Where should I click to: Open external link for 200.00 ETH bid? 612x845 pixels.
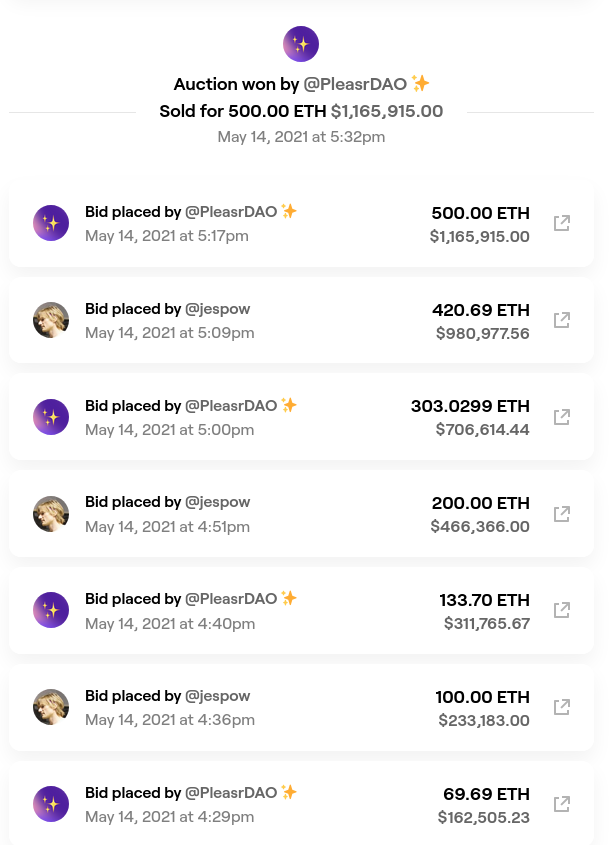pyautogui.click(x=562, y=514)
